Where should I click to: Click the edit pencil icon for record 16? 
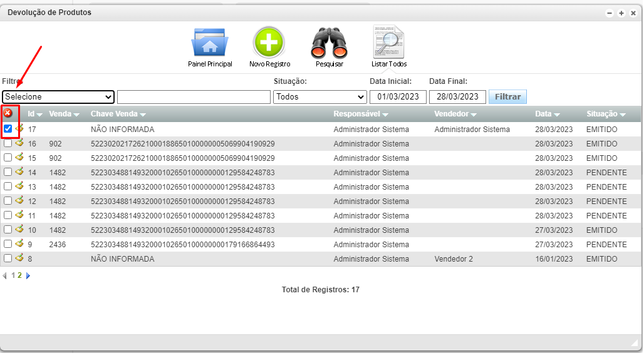[19, 143]
